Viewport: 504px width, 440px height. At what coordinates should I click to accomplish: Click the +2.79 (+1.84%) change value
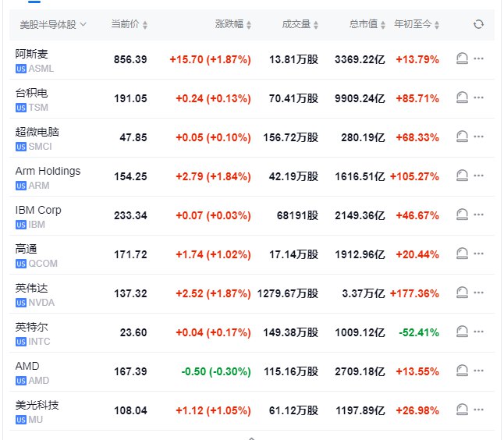tap(213, 176)
